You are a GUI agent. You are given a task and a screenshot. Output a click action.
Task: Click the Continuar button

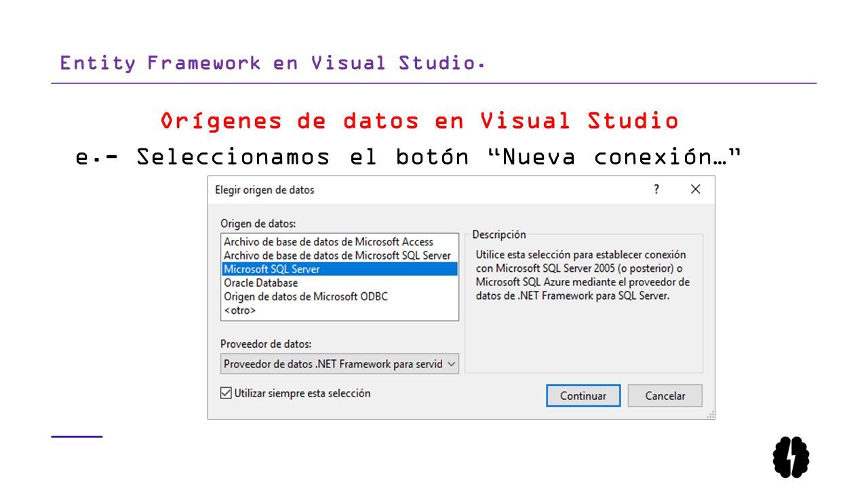point(583,396)
